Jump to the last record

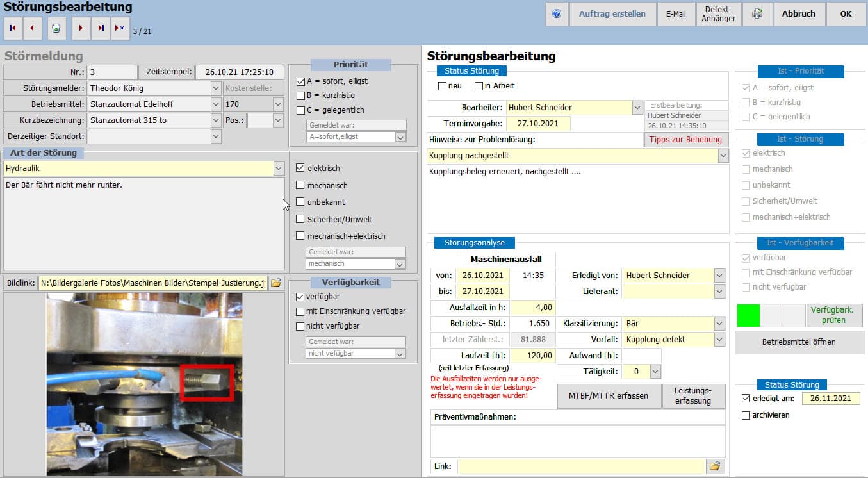point(101,29)
